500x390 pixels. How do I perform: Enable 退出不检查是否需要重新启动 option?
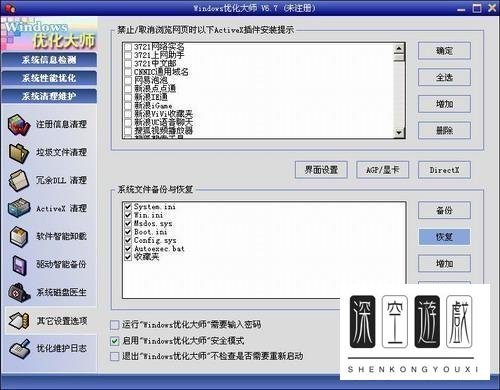tap(114, 356)
